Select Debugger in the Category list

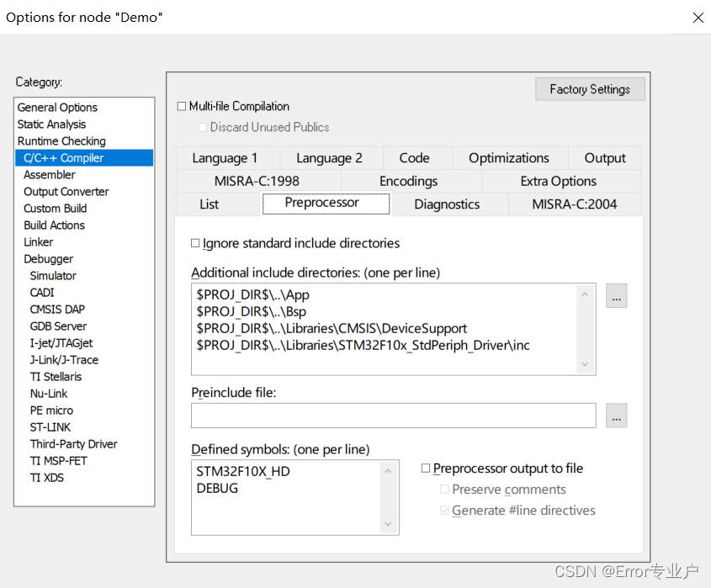[49, 259]
